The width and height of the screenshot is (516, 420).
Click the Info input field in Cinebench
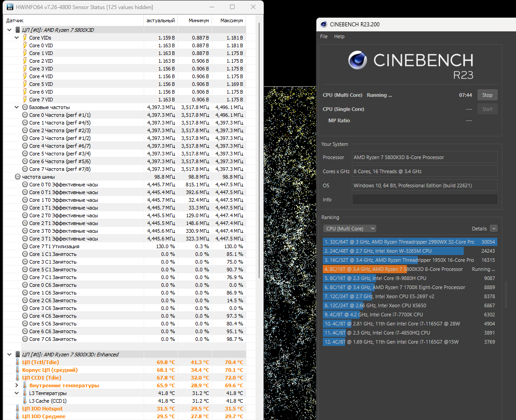point(425,199)
